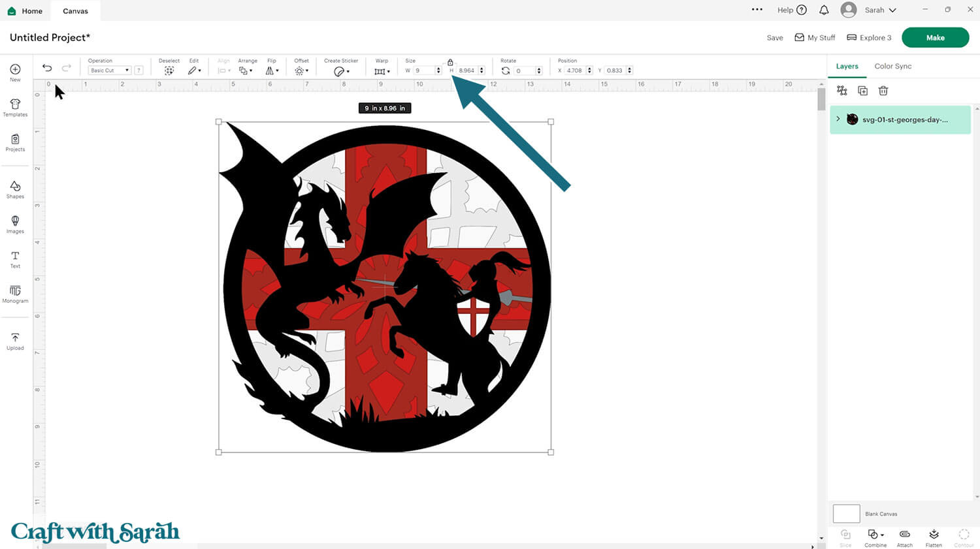Open the Align dropdown
This screenshot has height=549, width=980.
(x=224, y=71)
